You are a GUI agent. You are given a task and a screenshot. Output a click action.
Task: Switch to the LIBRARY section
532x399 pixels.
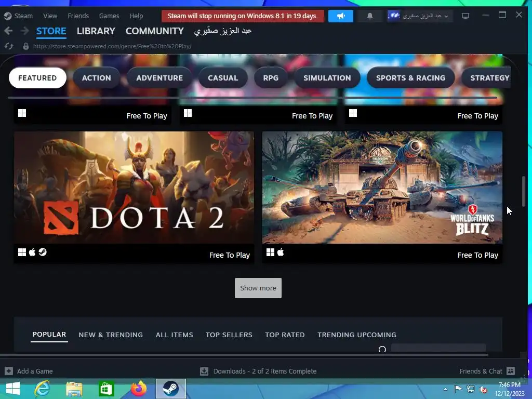pyautogui.click(x=96, y=31)
